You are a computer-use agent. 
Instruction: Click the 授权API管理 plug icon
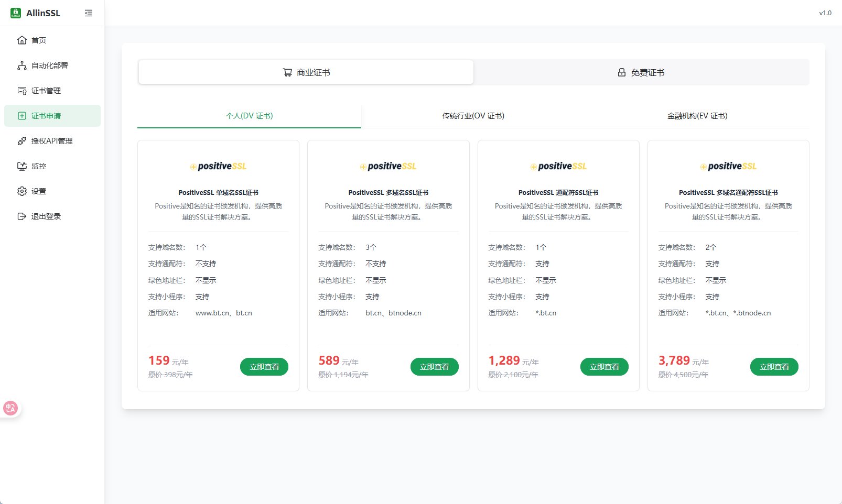pyautogui.click(x=22, y=141)
